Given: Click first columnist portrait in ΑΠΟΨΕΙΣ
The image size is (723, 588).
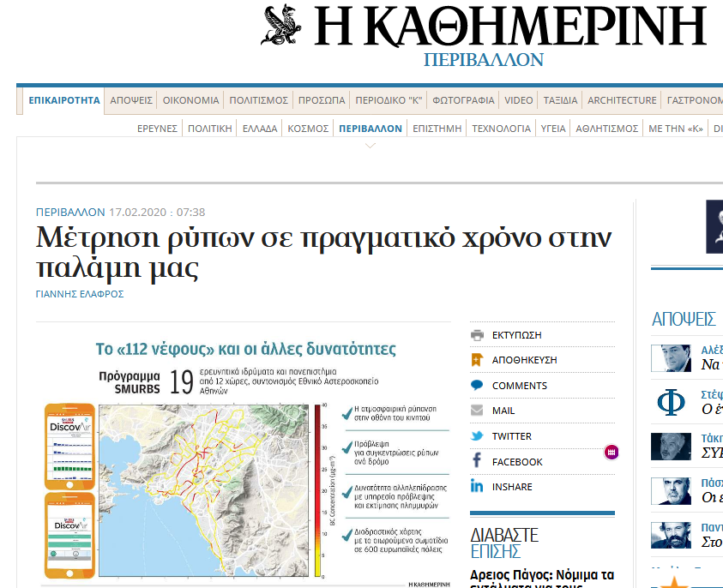Looking at the screenshot, I should 671,357.
